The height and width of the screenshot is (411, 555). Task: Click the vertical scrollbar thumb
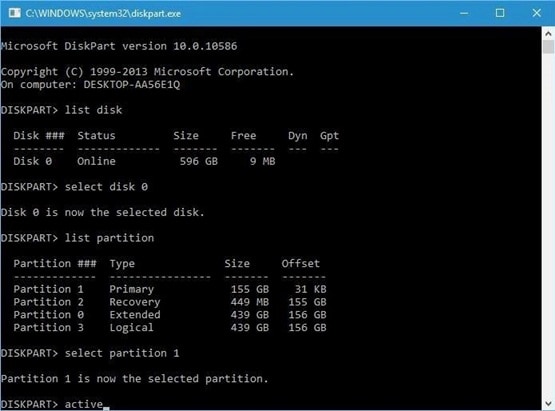[x=548, y=47]
